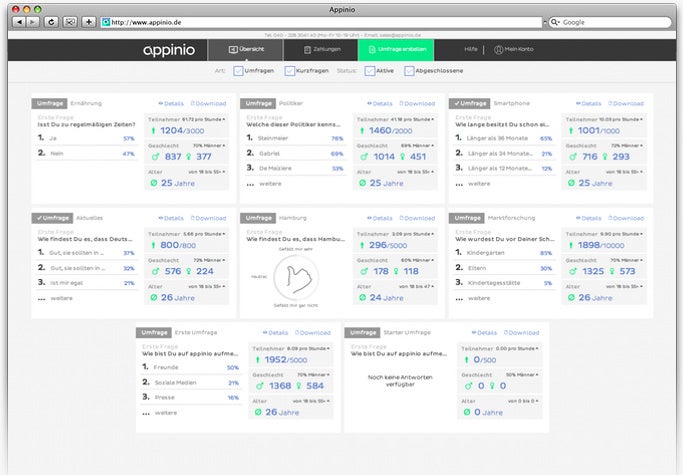Click the checked Umfrage badge on Aktuelles
Screen dimensions: 683x475
pos(52,218)
